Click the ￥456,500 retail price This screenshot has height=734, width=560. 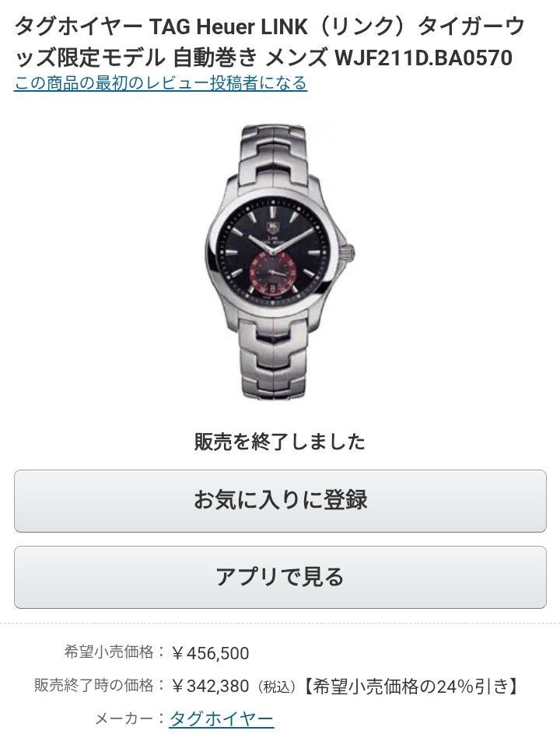[210, 652]
